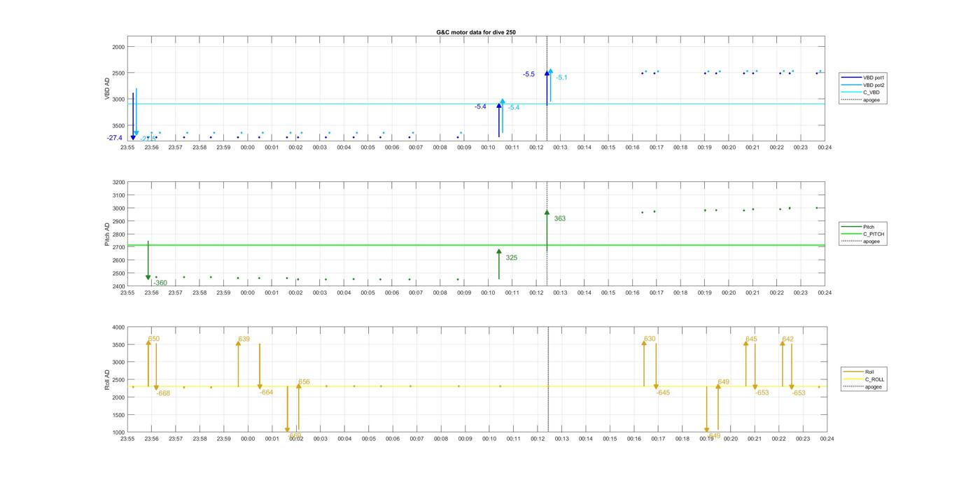Click the '-664' roll data label
The height and width of the screenshot is (485, 980).
coord(266,393)
